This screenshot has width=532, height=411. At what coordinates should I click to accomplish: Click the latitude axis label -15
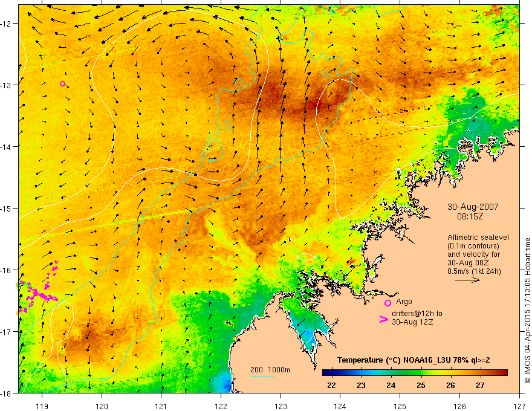point(6,208)
